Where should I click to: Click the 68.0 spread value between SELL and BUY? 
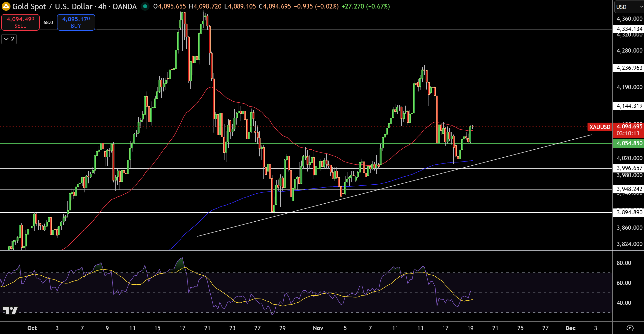[48, 22]
